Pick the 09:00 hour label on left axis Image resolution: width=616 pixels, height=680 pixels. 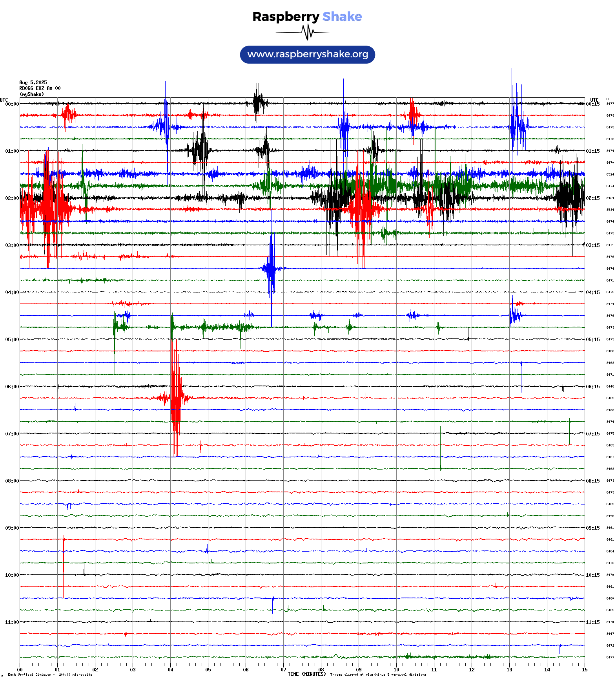[12, 528]
